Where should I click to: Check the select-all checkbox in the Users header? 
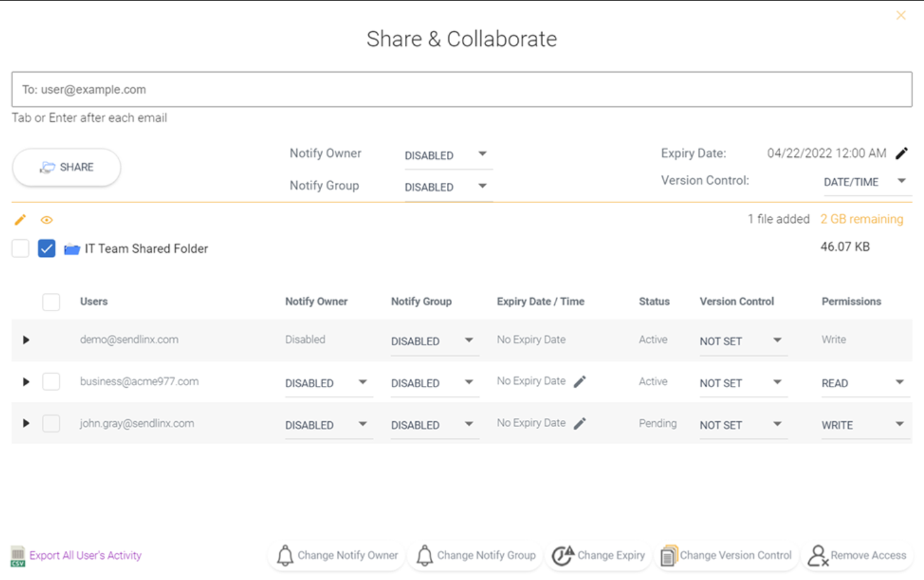[x=51, y=302]
